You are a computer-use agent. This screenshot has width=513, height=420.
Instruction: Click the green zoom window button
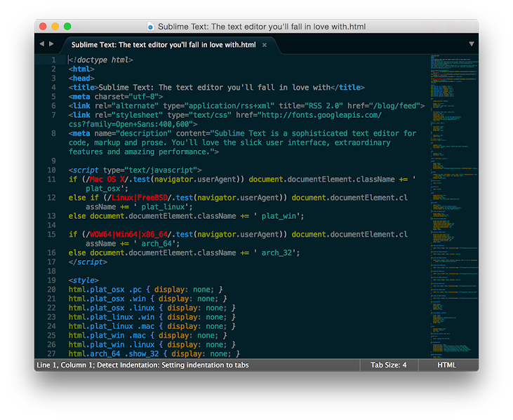[67, 26]
